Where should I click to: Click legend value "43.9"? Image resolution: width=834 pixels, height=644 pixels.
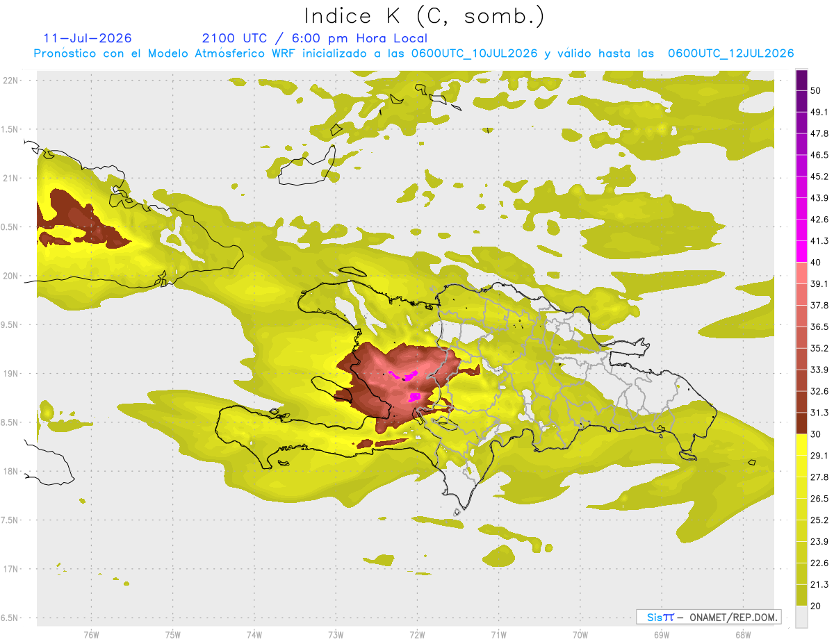coord(819,198)
